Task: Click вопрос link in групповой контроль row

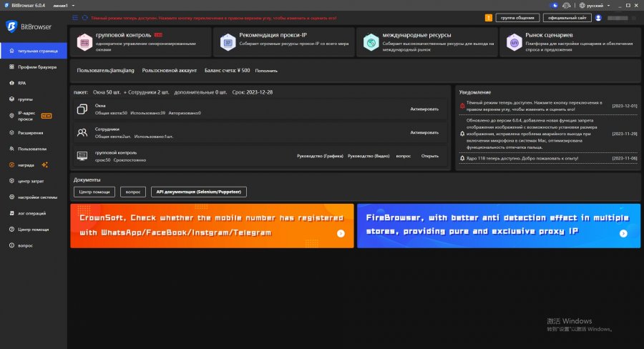Action: coord(404,156)
